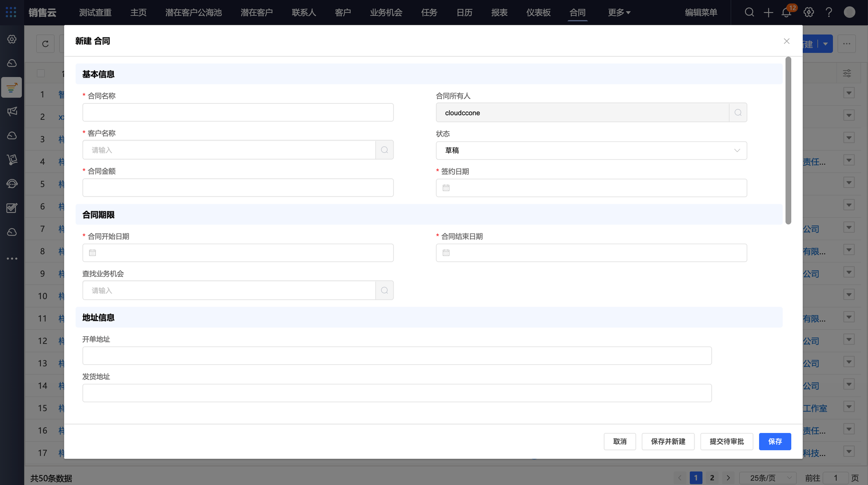Click the 保存 button
The image size is (868, 485).
775,442
